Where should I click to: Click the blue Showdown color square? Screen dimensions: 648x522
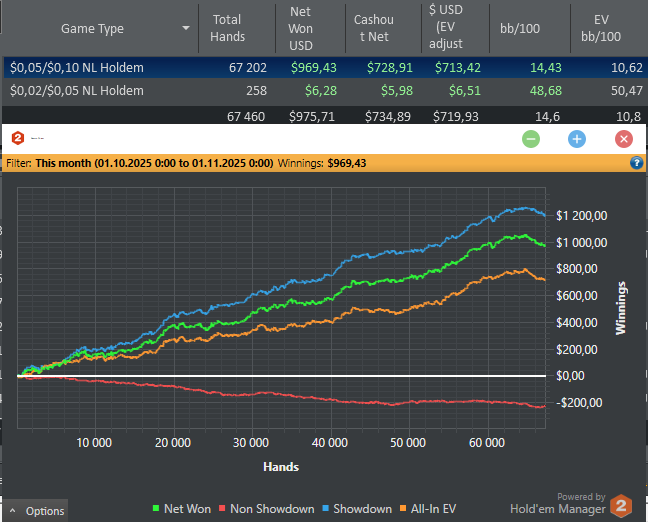[326, 508]
